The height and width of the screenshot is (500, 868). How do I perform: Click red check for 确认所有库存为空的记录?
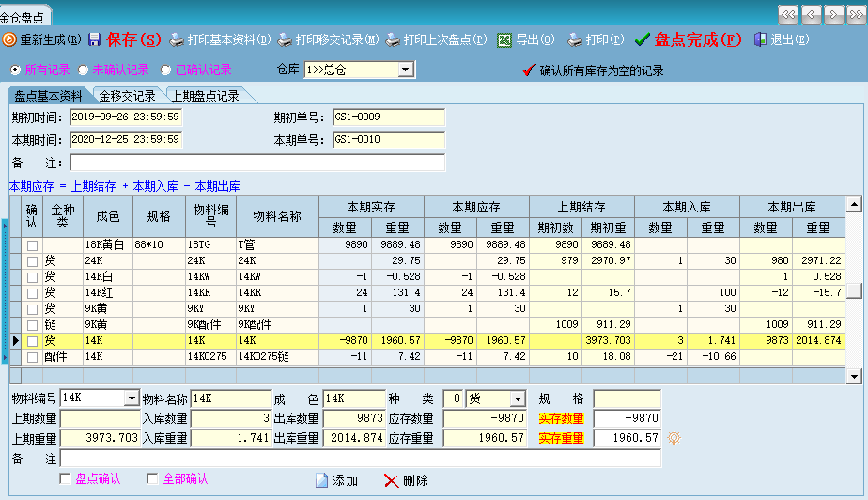point(529,70)
